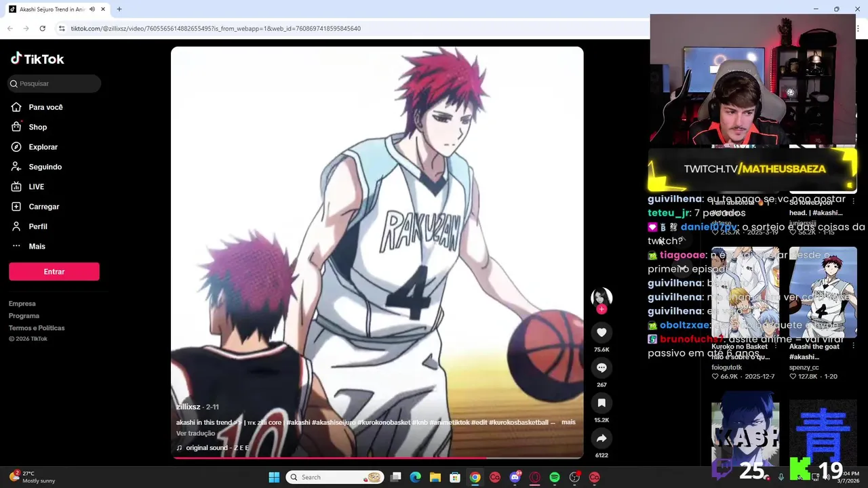Open the foiogutotk creator name
Screen dimensions: 868x488
coord(727,367)
